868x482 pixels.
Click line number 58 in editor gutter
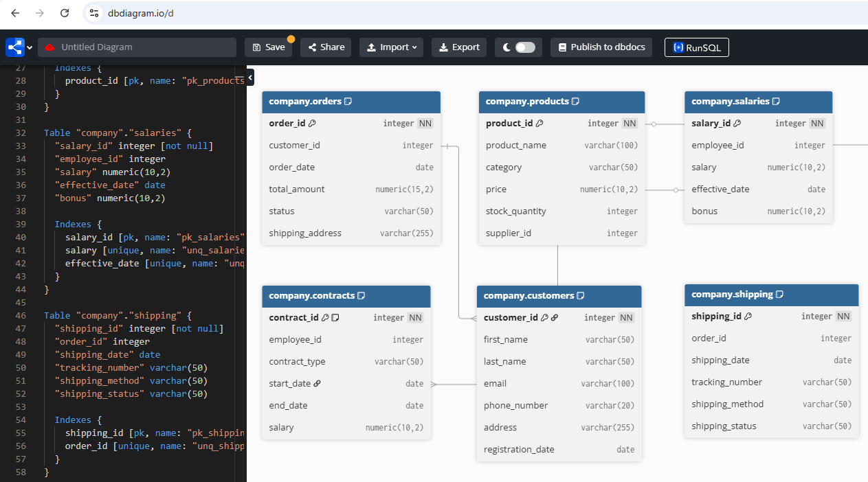(20, 472)
